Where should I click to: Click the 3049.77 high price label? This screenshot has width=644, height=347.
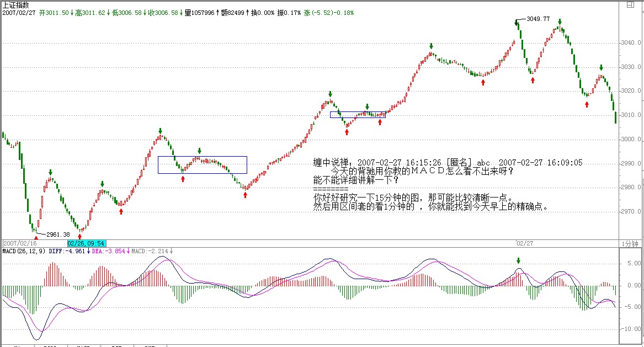tap(538, 19)
